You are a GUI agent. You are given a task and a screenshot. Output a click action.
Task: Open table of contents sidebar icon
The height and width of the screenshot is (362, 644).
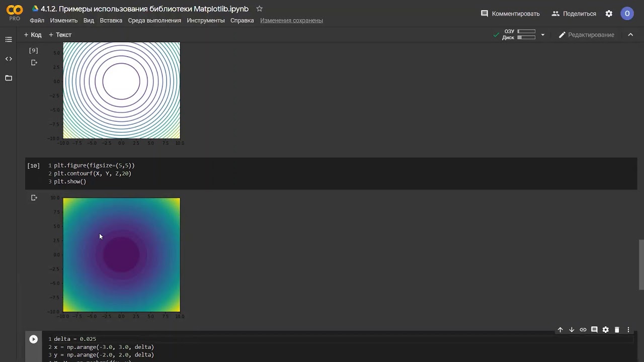coord(9,39)
